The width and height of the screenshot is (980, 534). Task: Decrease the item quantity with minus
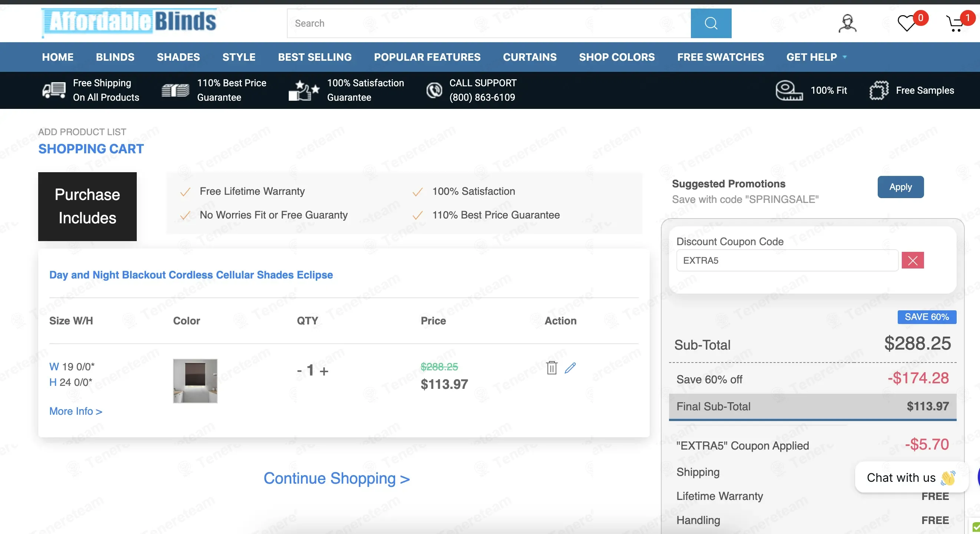[299, 370]
